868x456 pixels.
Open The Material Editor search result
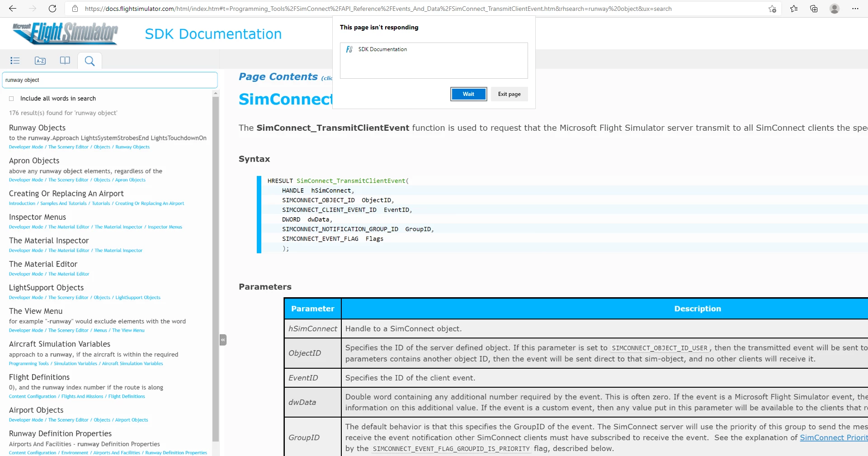43,264
